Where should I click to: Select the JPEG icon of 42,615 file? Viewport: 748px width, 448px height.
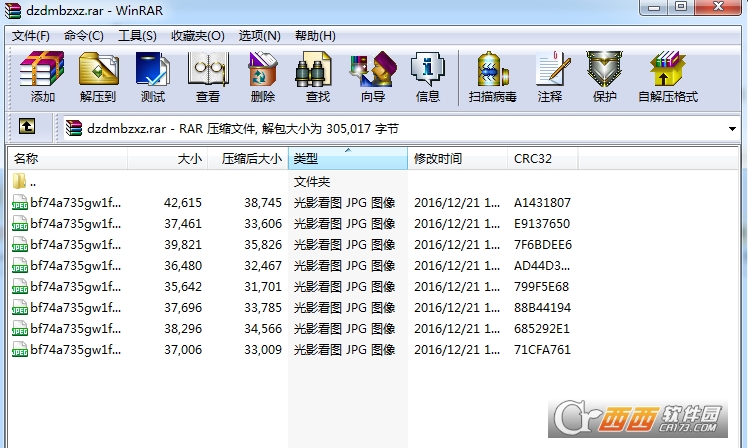[x=20, y=203]
